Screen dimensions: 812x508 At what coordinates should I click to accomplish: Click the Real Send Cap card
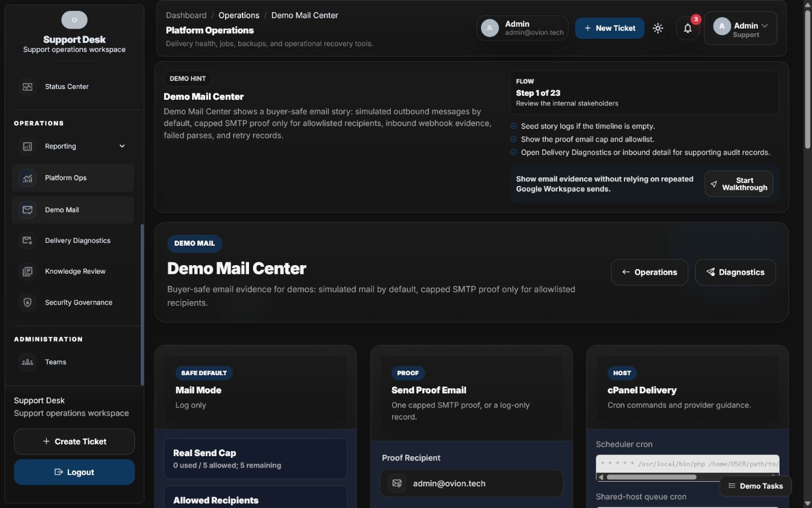coord(255,458)
